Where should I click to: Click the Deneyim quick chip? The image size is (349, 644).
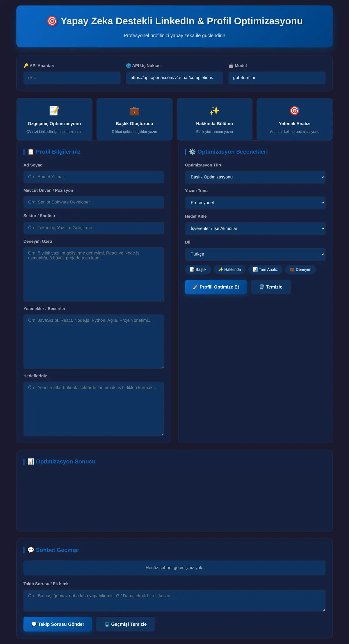pos(300,269)
